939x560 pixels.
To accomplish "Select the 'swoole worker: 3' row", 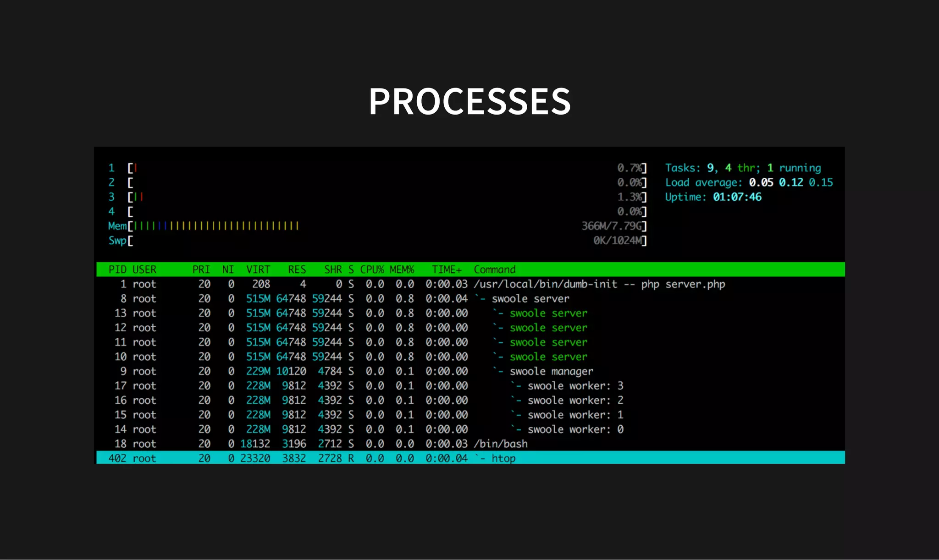I will point(470,386).
